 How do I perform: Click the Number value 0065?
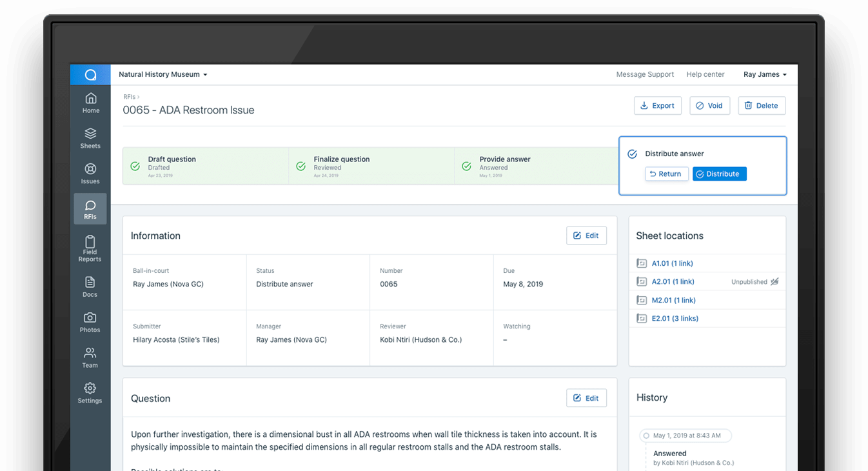point(389,285)
